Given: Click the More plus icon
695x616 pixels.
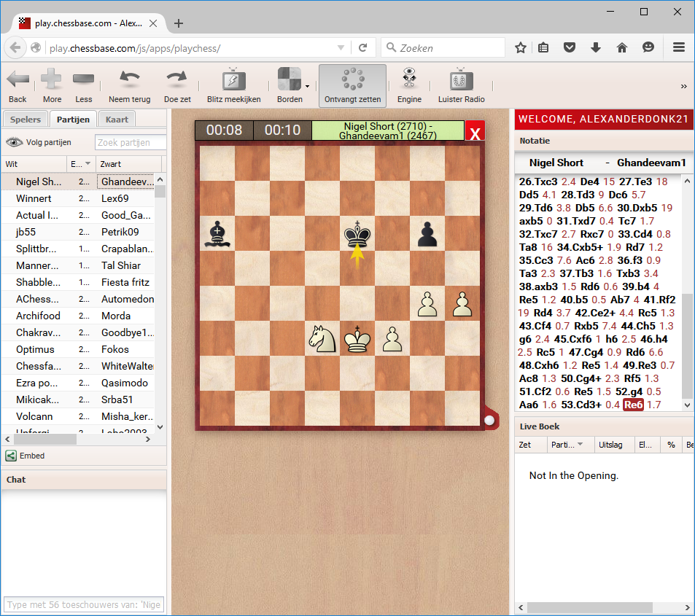Looking at the screenshot, I should coord(52,79).
